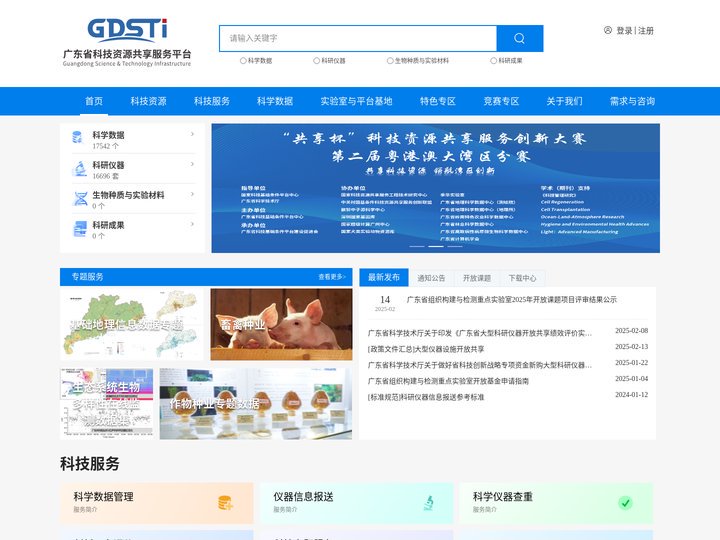
Task: Open [政策文件汇总]大型仪器设施开放共享 link
Action: 426,349
